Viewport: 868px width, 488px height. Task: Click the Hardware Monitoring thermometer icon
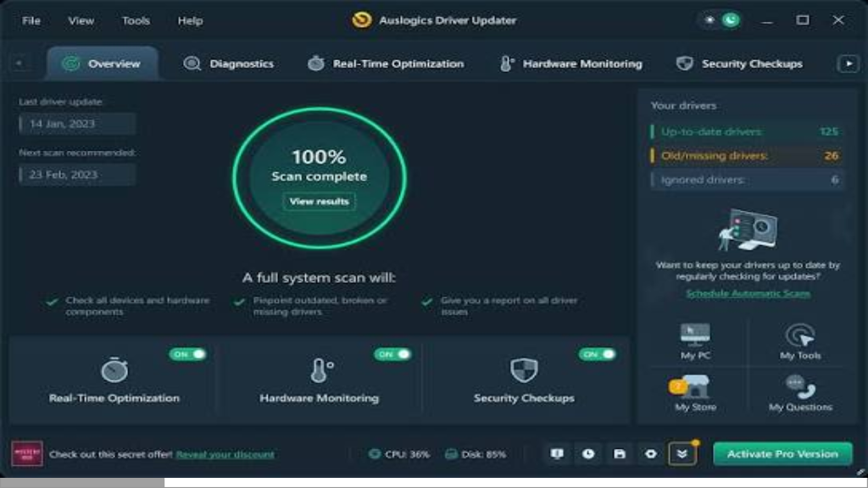(x=320, y=369)
